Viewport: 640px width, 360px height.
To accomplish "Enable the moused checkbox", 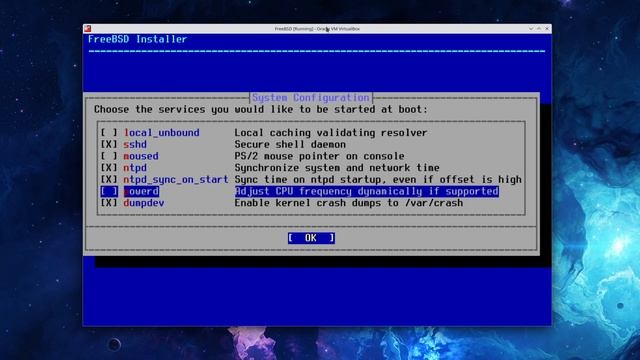I will point(109,156).
